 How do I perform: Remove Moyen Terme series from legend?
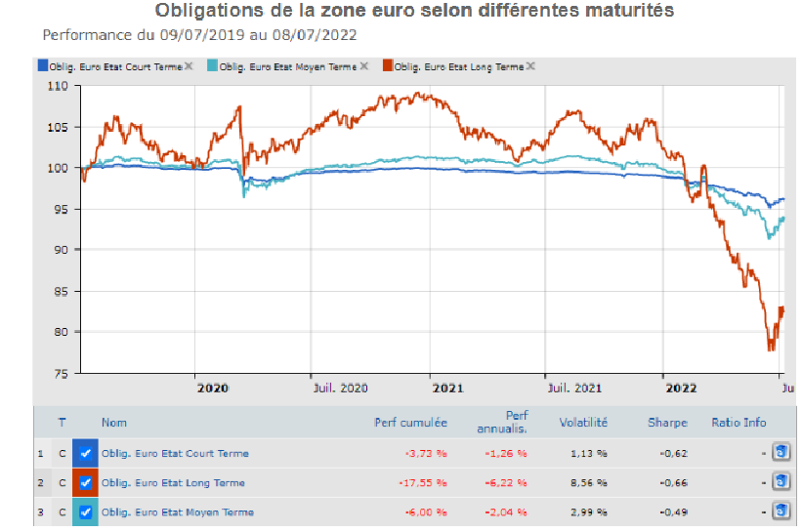[363, 66]
